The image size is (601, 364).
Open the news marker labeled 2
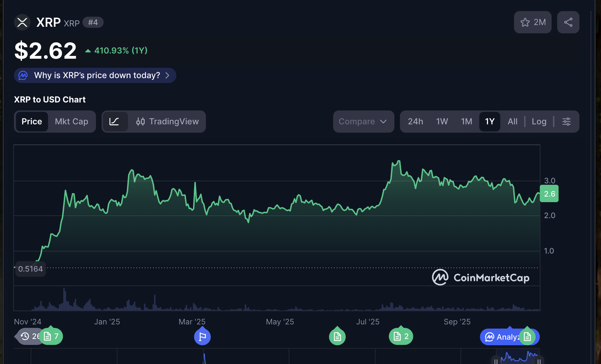coord(401,336)
